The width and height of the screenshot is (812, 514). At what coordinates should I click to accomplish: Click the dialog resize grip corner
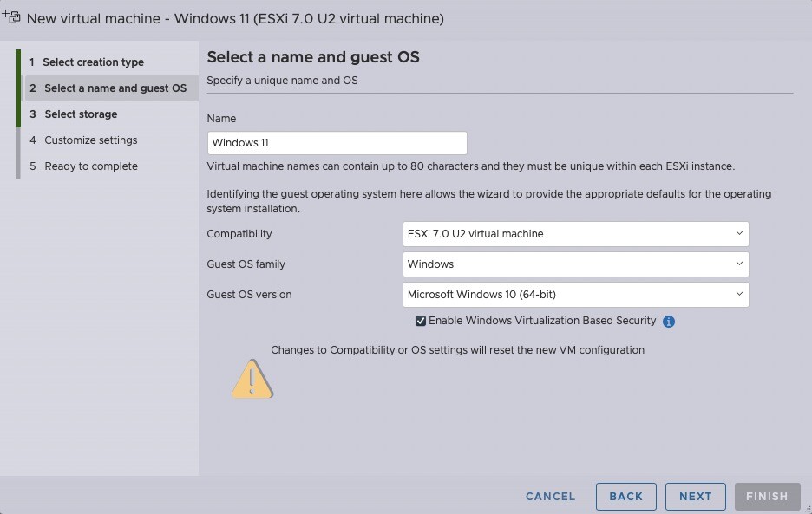coord(808,510)
